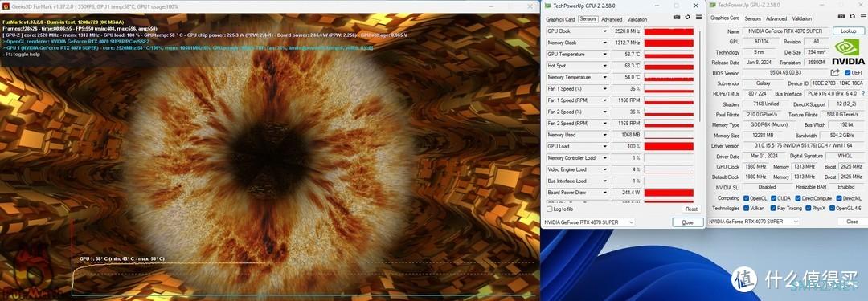Open Video Engine Load dropdown arrow
The width and height of the screenshot is (868, 301).
(x=605, y=169)
